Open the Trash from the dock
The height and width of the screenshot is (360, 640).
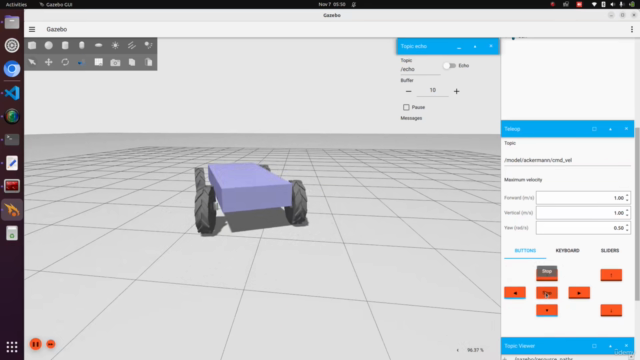(x=12, y=233)
